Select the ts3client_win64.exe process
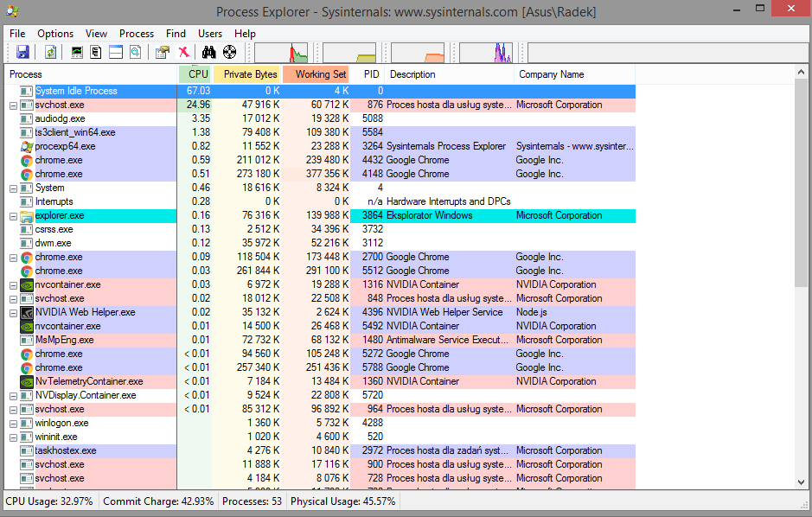The width and height of the screenshot is (812, 517). click(x=320, y=132)
